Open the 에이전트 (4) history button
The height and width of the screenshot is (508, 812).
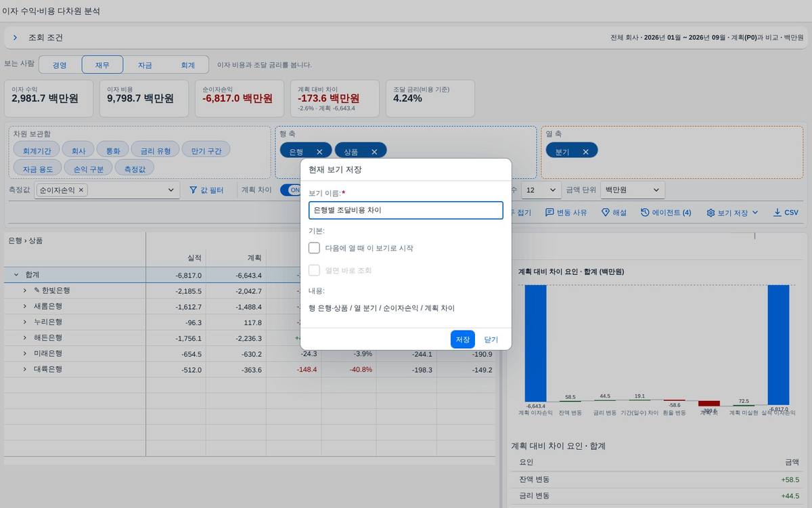666,213
